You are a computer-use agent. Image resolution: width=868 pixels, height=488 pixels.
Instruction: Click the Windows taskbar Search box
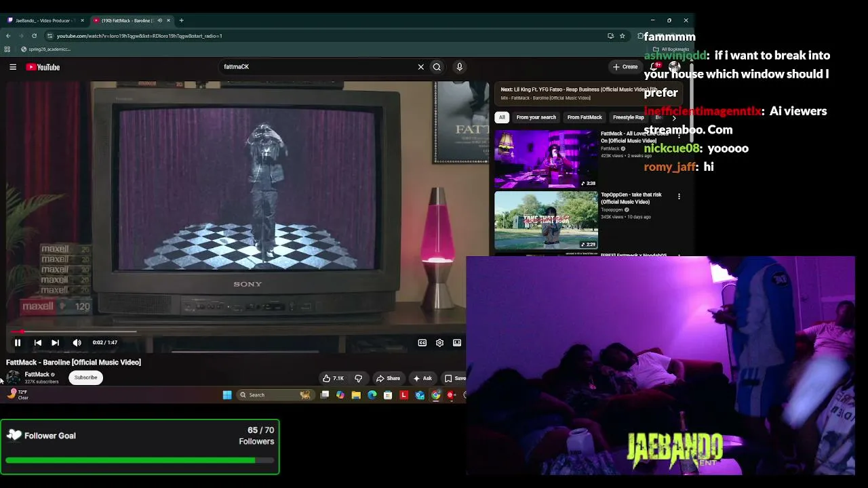[x=275, y=395]
